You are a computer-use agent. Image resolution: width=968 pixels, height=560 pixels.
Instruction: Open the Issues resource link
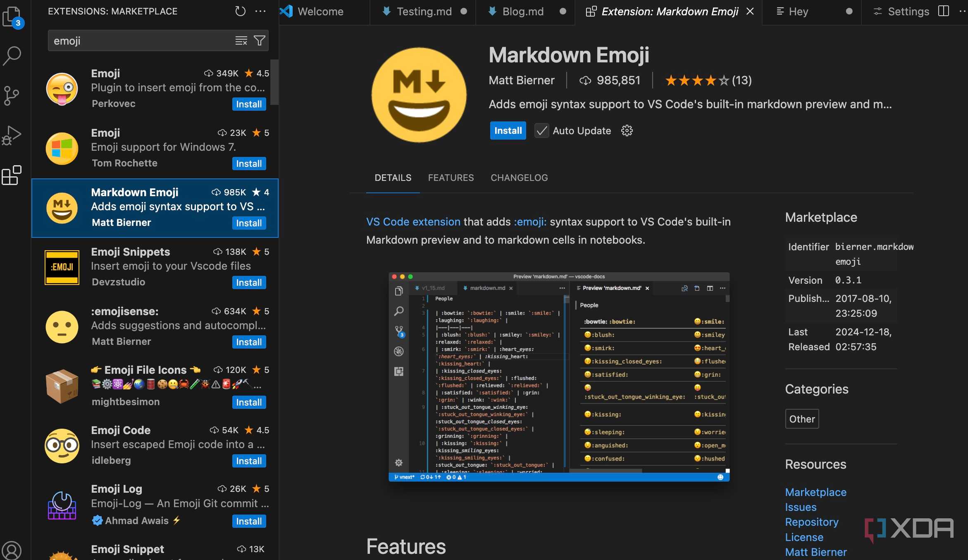coord(801,507)
